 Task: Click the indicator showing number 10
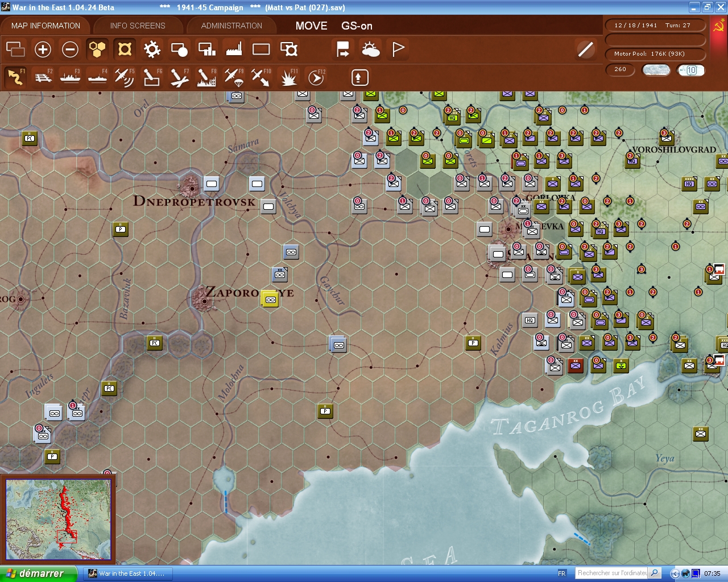click(691, 70)
